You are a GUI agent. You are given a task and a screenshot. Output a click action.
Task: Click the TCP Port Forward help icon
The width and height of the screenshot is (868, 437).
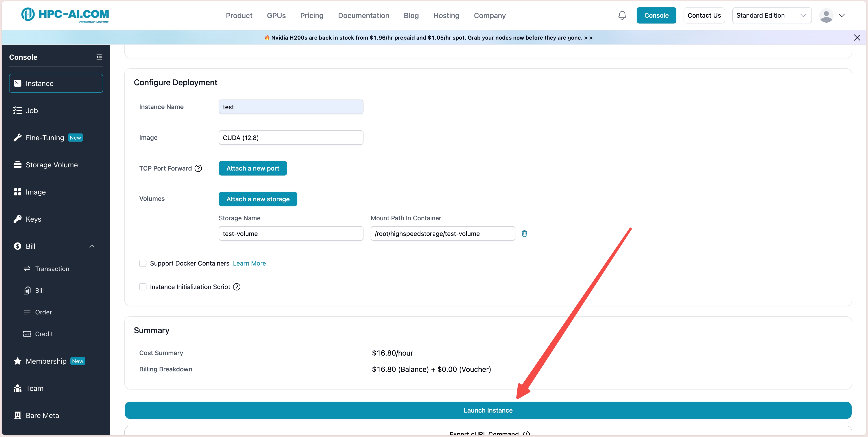[x=198, y=168]
